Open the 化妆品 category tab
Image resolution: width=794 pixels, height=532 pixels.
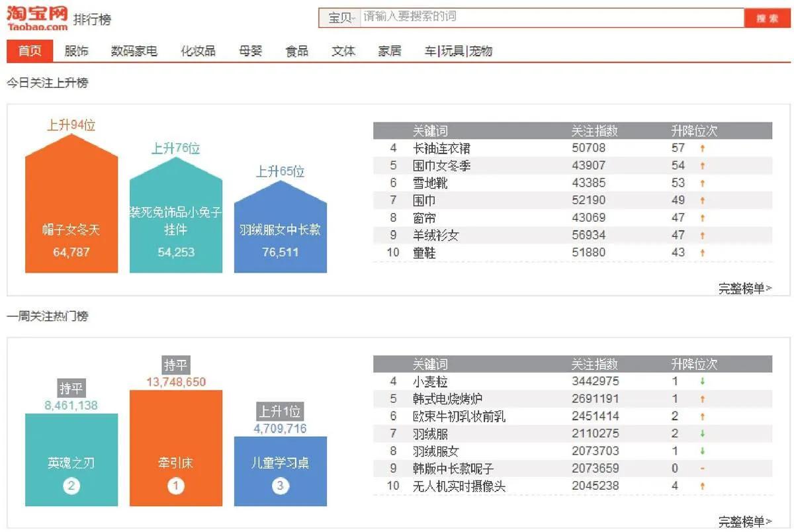(x=198, y=50)
